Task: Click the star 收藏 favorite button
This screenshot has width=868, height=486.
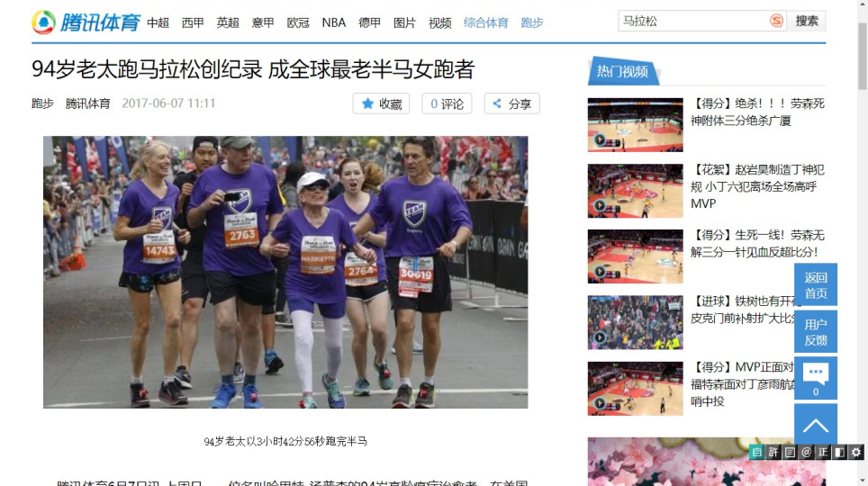Action: coord(381,103)
